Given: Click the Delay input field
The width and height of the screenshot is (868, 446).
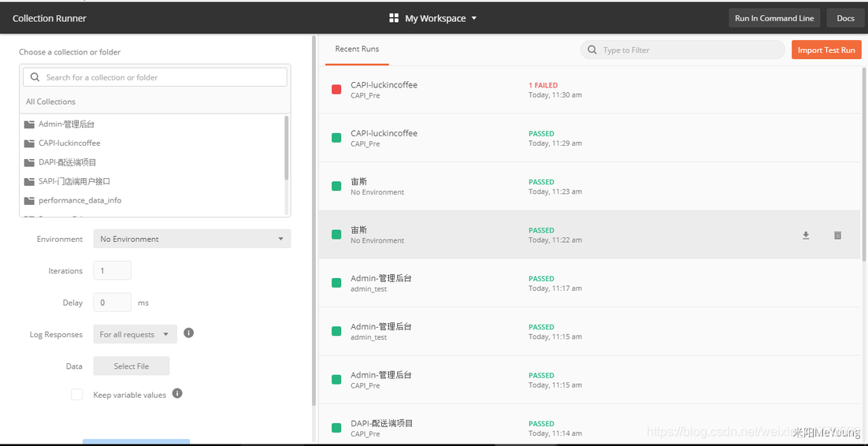Looking at the screenshot, I should (x=113, y=303).
